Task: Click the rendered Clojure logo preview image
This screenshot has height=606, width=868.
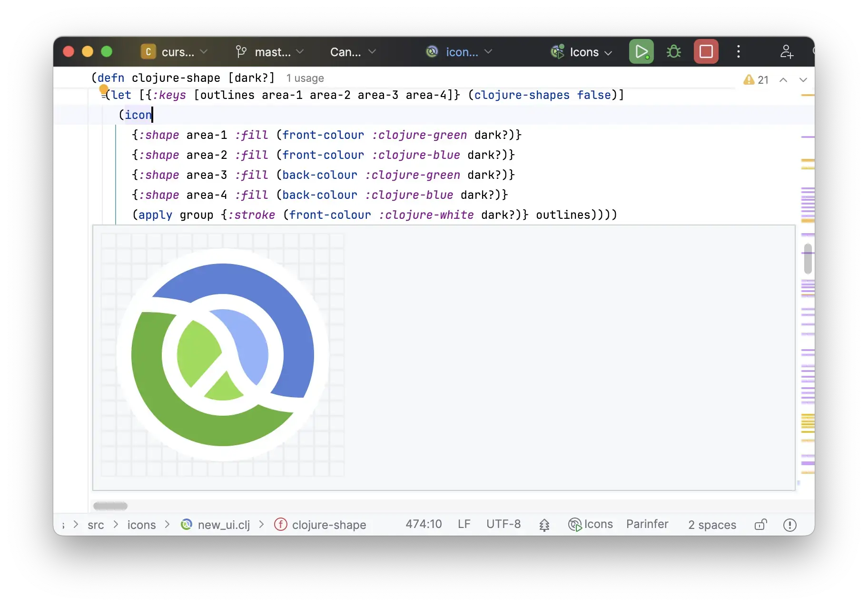Action: pyautogui.click(x=223, y=355)
